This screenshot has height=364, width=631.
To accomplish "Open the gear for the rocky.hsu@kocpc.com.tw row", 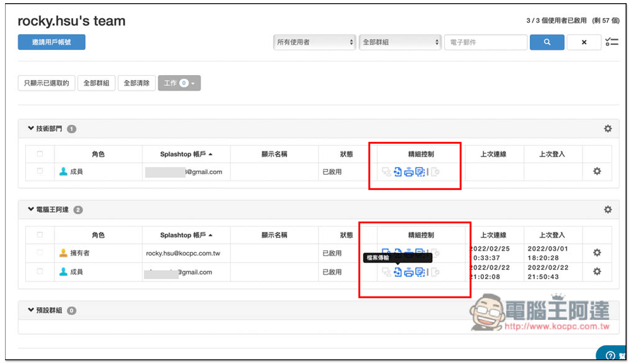I will (x=597, y=252).
